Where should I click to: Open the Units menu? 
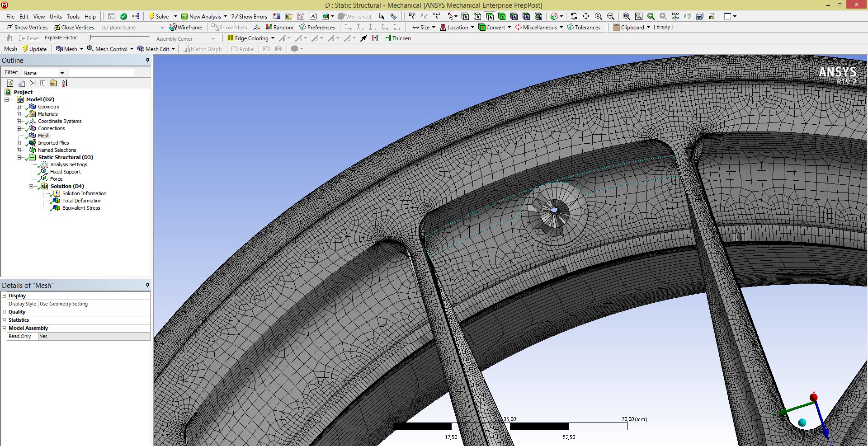point(56,17)
